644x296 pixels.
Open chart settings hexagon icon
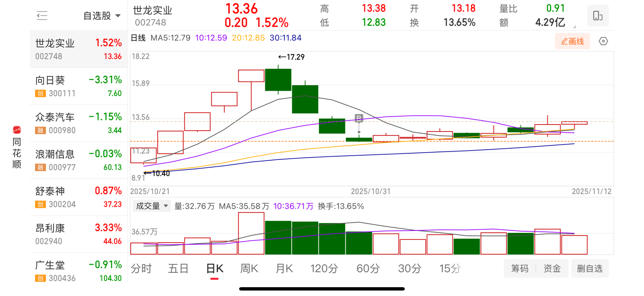click(603, 41)
